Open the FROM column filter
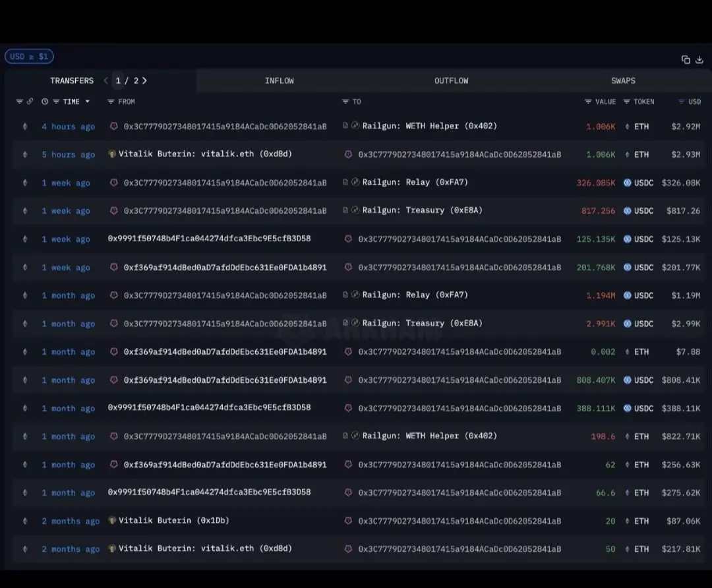 111,102
